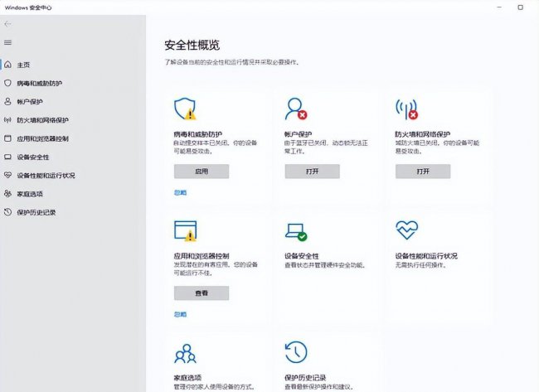Click the window icon beside 应用和浏览器控制 in sidebar

tap(7, 138)
